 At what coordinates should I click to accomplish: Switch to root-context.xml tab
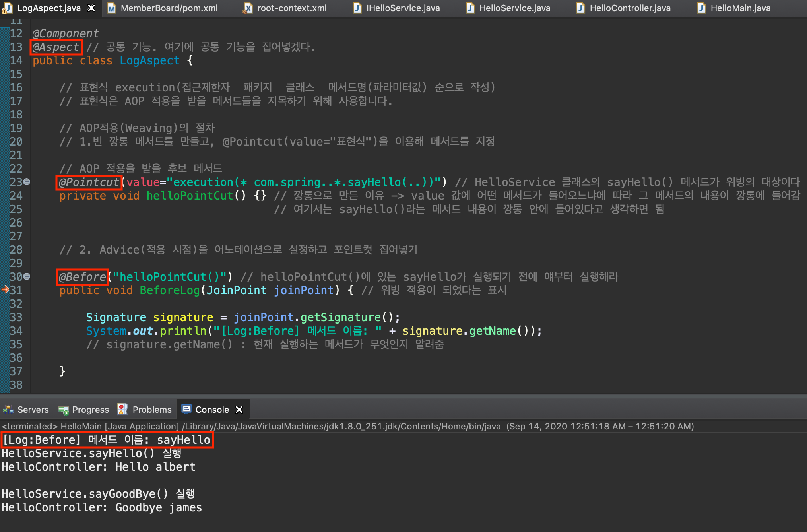pyautogui.click(x=292, y=8)
